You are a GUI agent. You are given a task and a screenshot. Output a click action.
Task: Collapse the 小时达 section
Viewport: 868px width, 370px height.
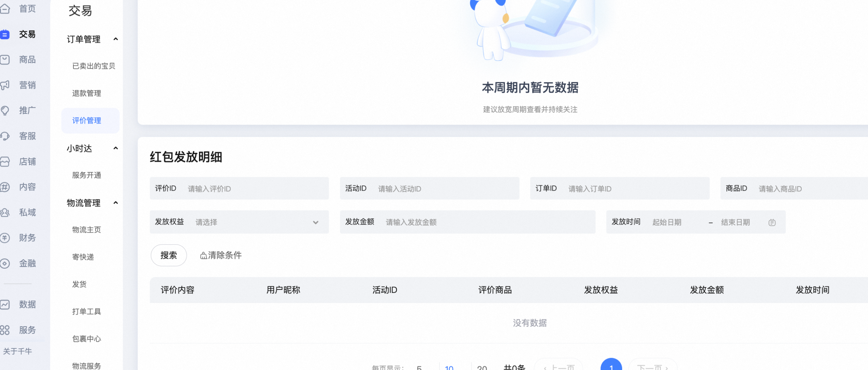click(x=115, y=148)
